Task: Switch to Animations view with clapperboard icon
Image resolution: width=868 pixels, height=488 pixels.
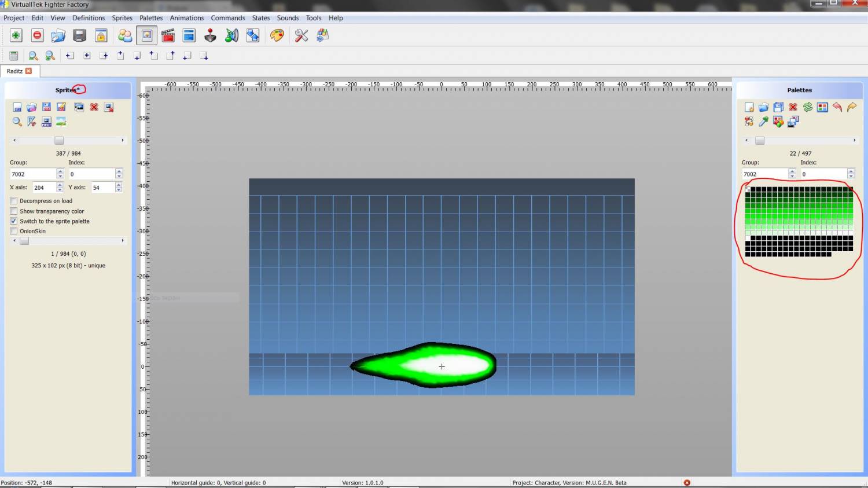Action: tap(168, 36)
